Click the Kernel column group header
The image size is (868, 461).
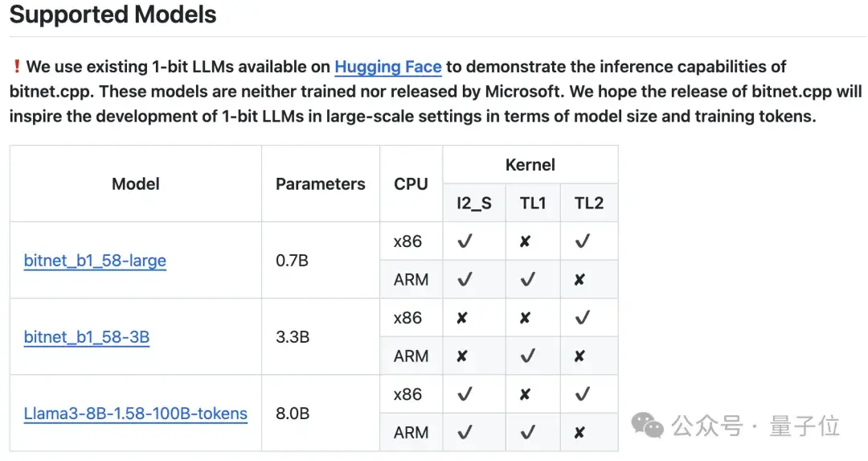[530, 165]
